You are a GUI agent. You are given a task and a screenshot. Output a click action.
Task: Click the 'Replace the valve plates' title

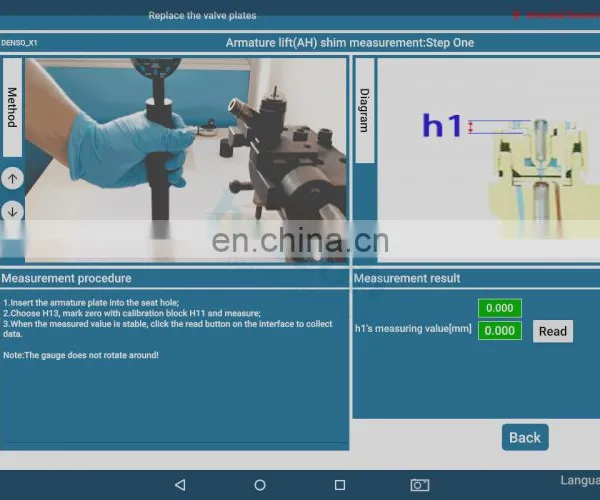click(202, 16)
